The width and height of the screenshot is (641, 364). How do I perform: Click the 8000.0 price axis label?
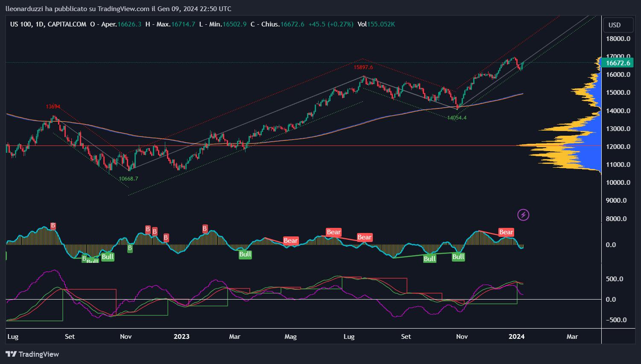[x=617, y=219]
